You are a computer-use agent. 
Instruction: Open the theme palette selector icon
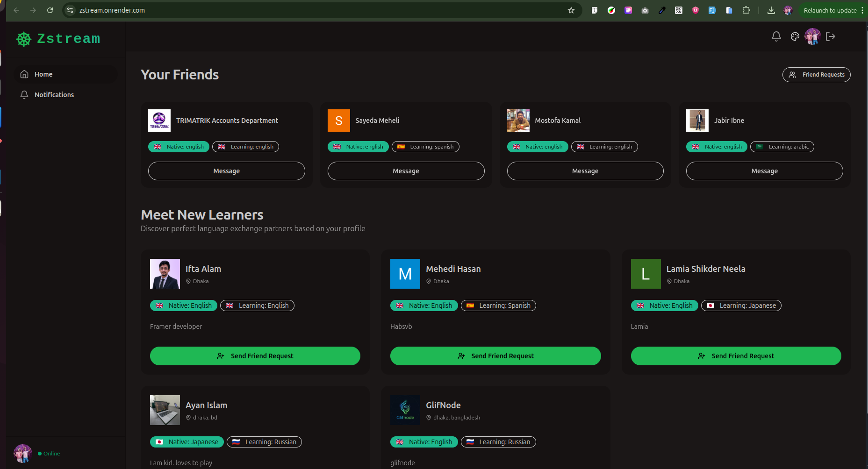(795, 36)
